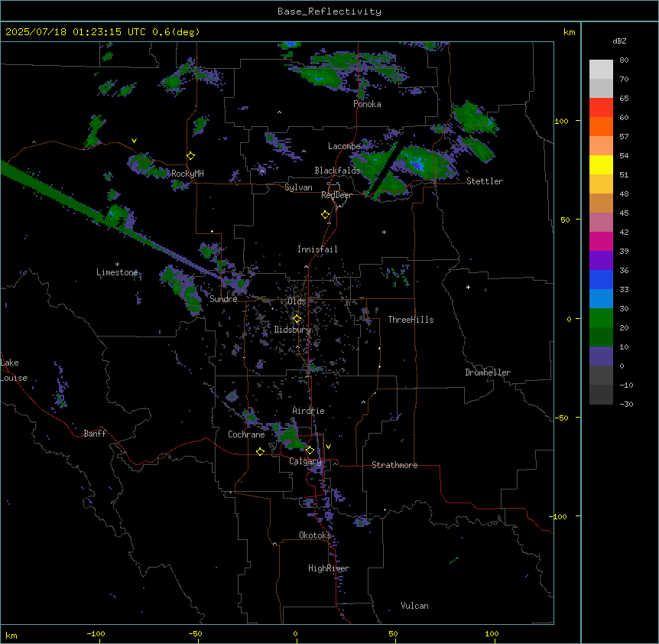659x644 pixels.
Task: Click the HighRiver city label
Action: coord(329,568)
